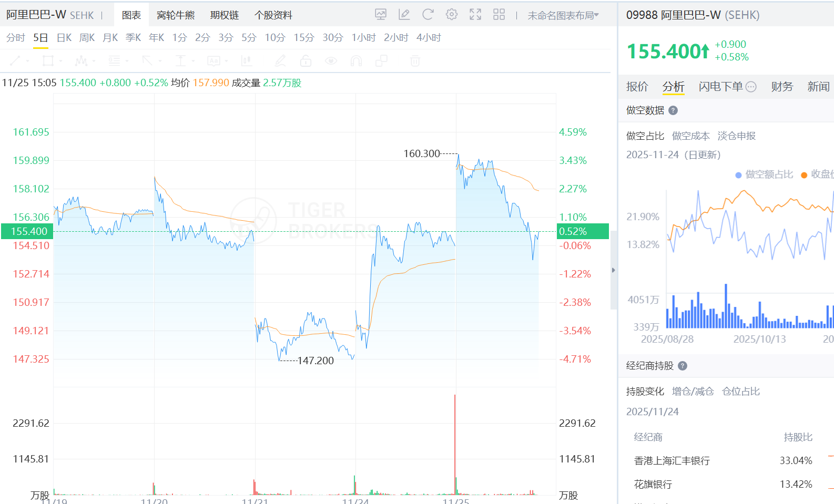Open chart settings gear icon
The image size is (834, 504).
[x=452, y=15]
